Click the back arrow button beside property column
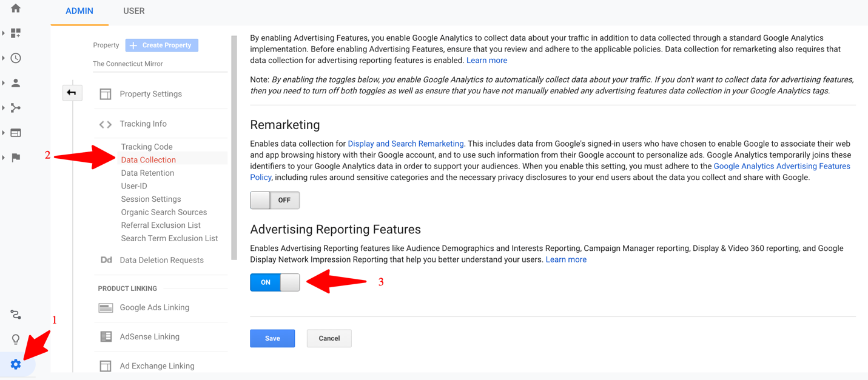Screen dimensions: 868x380 click(72, 93)
